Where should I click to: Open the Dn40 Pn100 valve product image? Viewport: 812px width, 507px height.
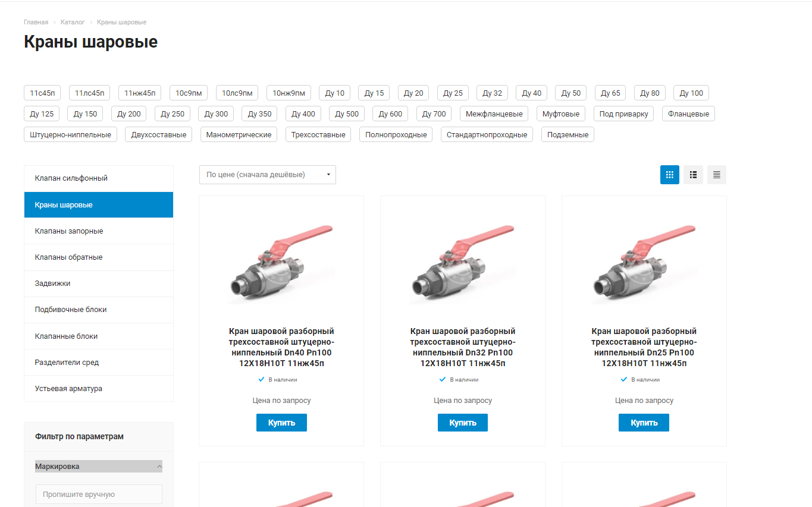tap(281, 263)
